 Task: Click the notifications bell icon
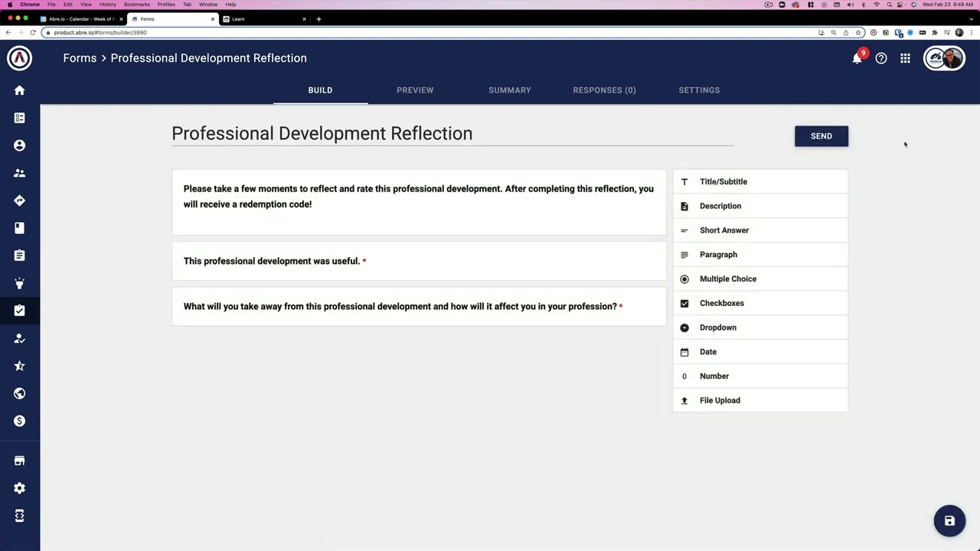pos(857,58)
